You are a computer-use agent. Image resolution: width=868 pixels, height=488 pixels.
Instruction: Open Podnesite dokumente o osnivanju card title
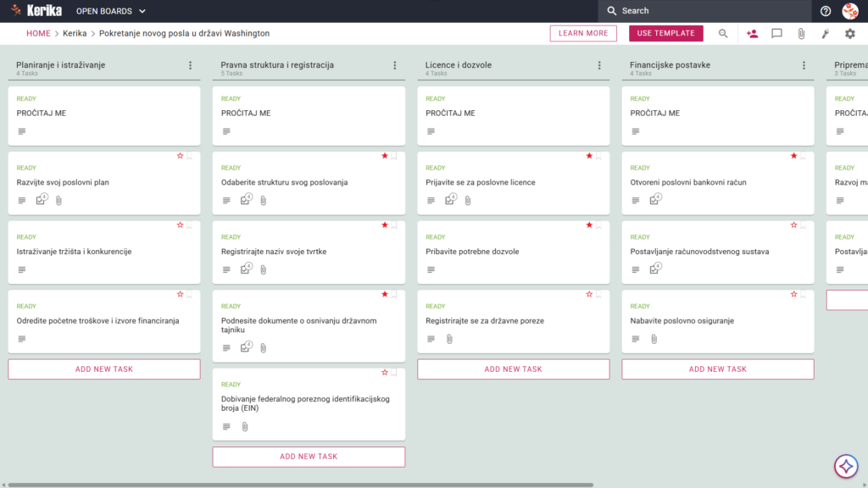299,324
